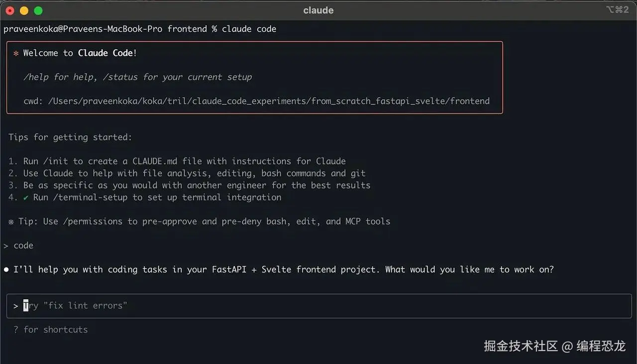The width and height of the screenshot is (637, 364).
Task: Click the > symbol before the "code" message
Action: coord(6,246)
